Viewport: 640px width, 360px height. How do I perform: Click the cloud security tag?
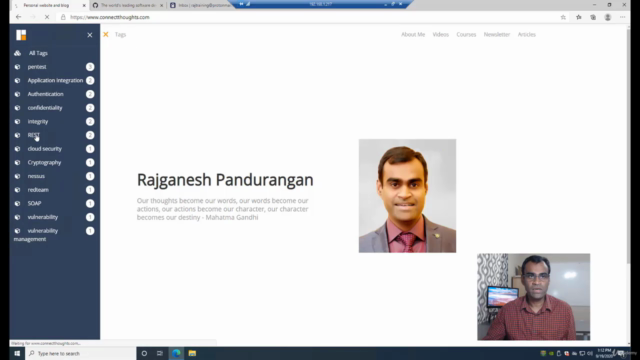coord(44,149)
